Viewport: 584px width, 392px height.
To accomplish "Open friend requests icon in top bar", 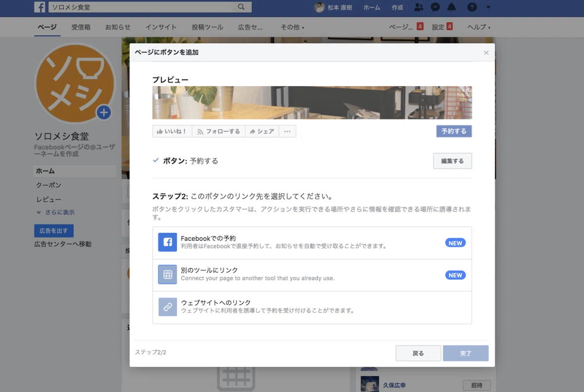I will point(419,7).
